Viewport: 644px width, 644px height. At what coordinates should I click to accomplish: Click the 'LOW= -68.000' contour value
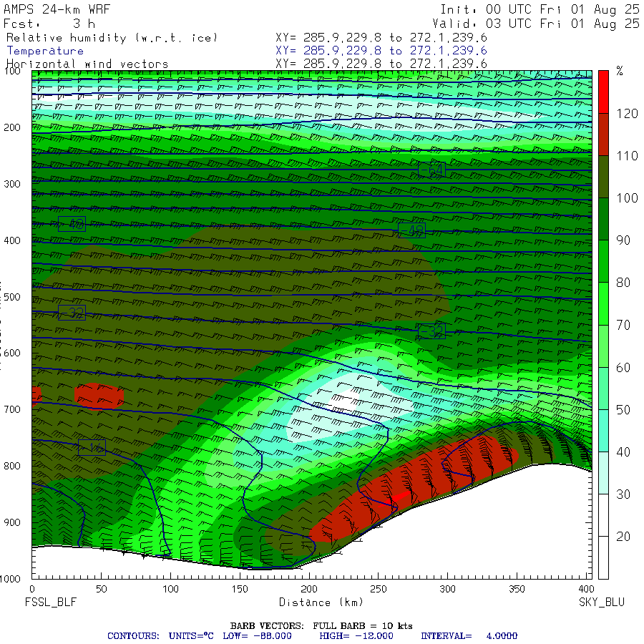pos(257,636)
